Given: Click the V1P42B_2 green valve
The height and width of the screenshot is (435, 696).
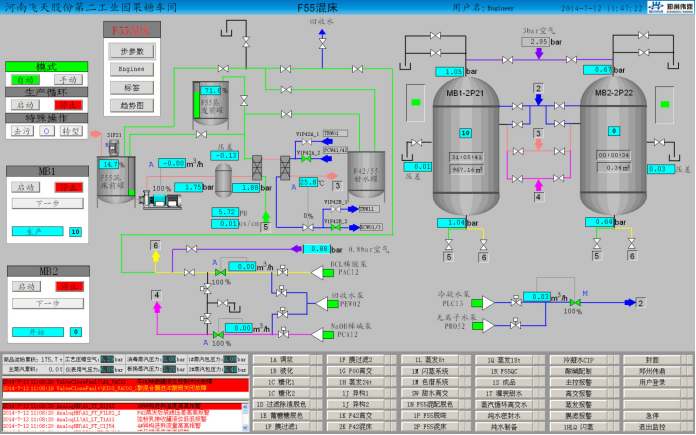Looking at the screenshot, I should [336, 227].
